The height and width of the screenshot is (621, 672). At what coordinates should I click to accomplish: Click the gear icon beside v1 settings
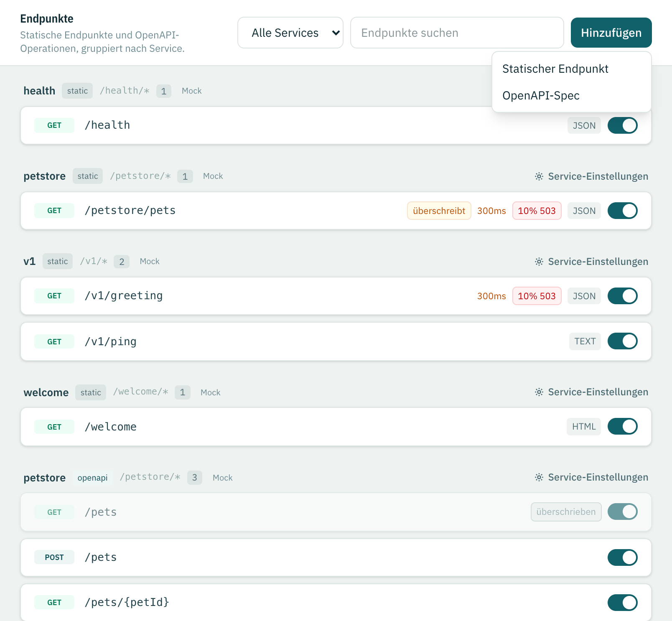[539, 262]
